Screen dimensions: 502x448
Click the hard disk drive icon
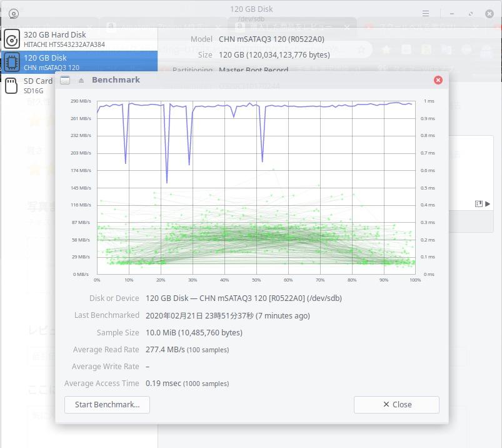tap(12, 39)
